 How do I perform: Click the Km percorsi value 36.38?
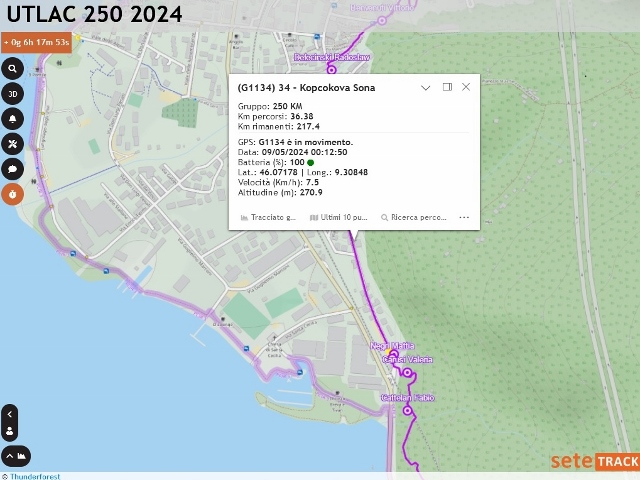tap(302, 116)
